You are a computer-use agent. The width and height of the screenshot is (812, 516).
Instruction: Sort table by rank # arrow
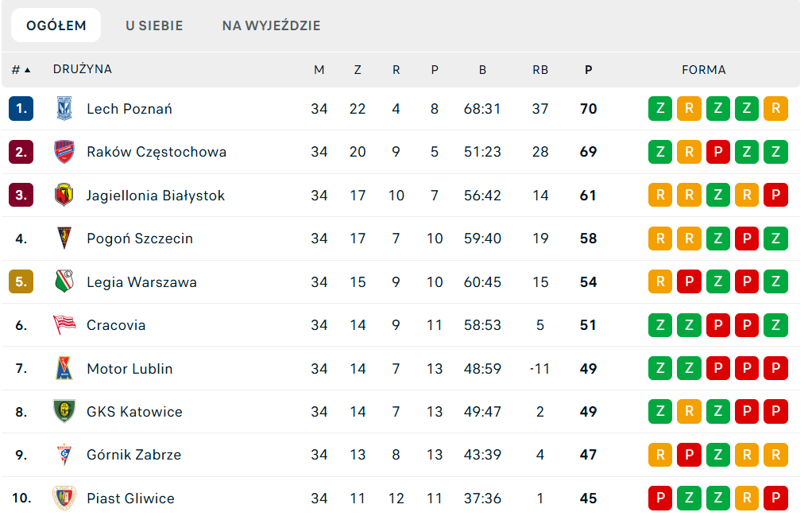pos(21,69)
